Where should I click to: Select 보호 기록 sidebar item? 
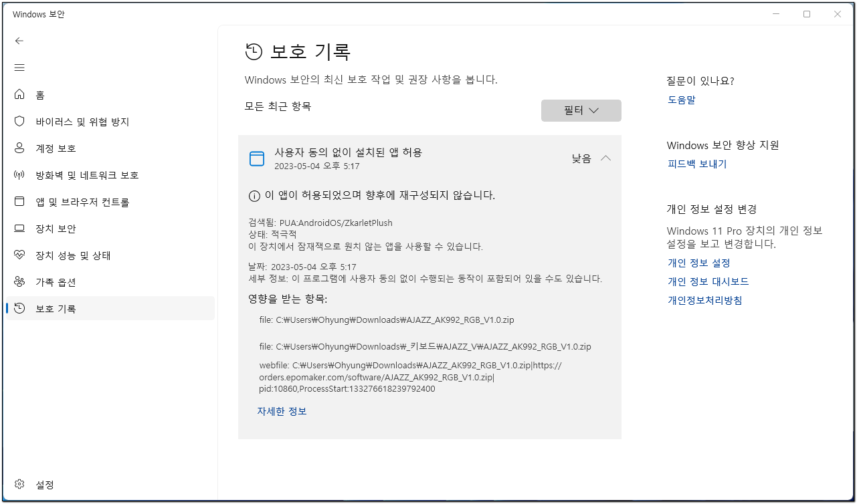pyautogui.click(x=56, y=309)
